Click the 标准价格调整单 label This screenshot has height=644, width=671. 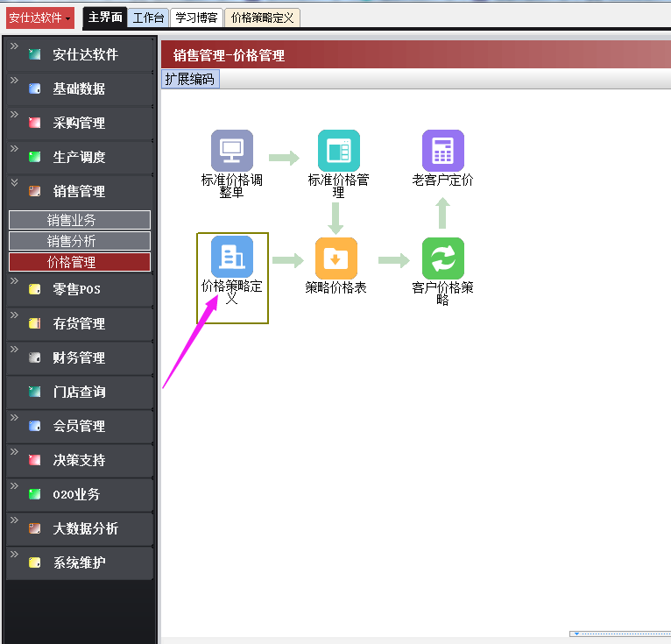232,186
